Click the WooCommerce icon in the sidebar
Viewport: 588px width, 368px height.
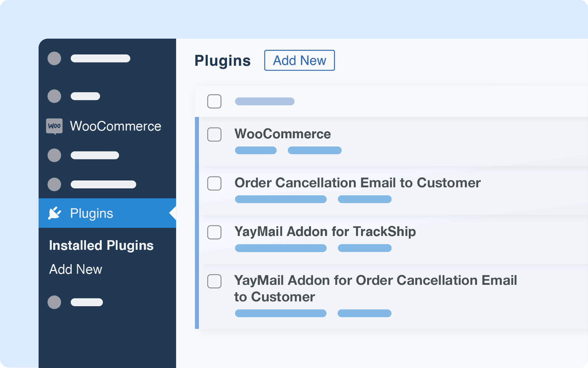pos(54,126)
